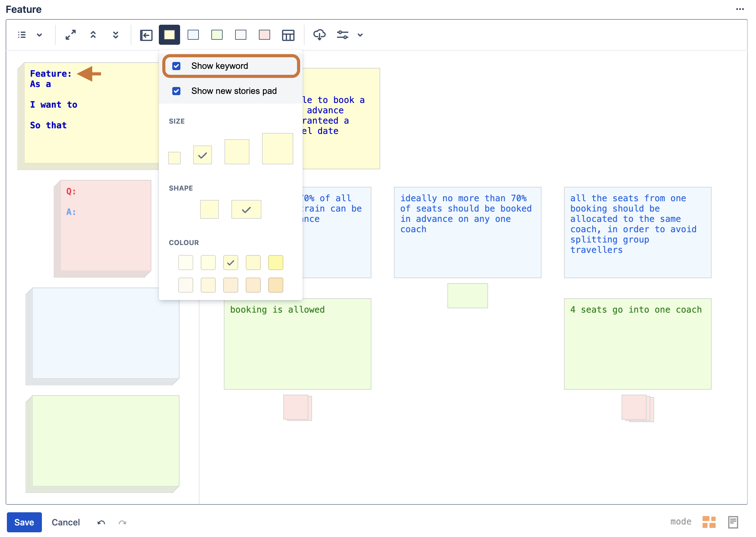The width and height of the screenshot is (756, 537).
Task: Click the redo arrow icon
Action: 123,523
